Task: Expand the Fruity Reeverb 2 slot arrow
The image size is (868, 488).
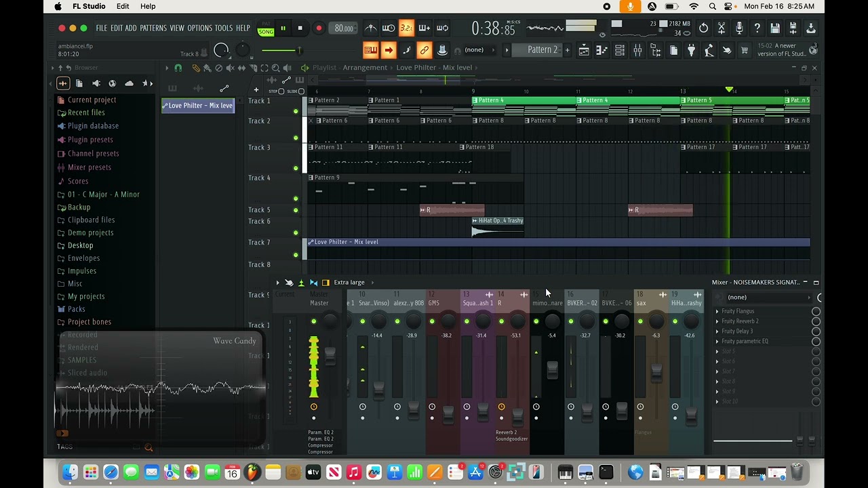Action: (x=717, y=321)
